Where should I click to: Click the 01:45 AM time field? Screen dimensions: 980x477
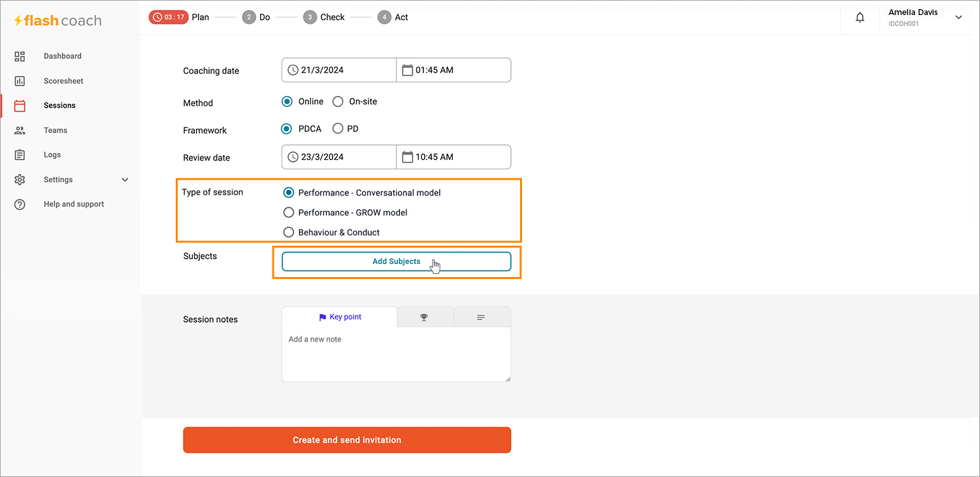pyautogui.click(x=454, y=70)
